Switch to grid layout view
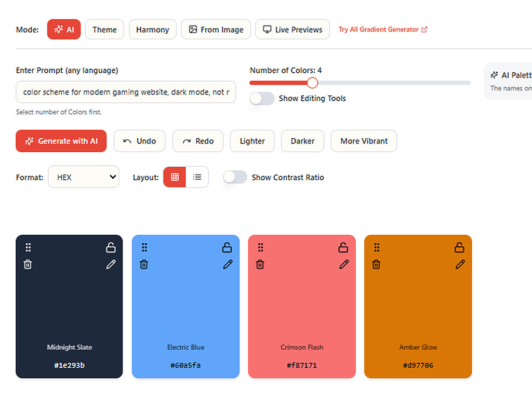532x399 pixels. [175, 177]
